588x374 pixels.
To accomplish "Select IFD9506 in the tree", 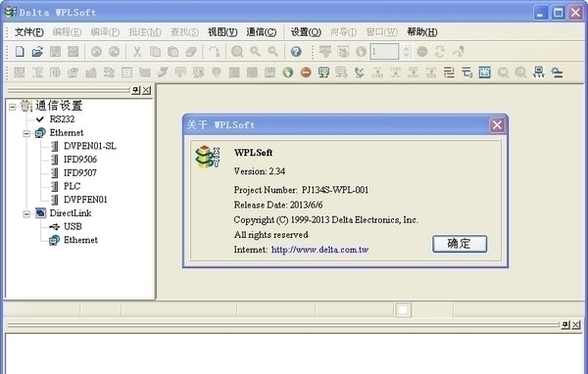I will [80, 160].
